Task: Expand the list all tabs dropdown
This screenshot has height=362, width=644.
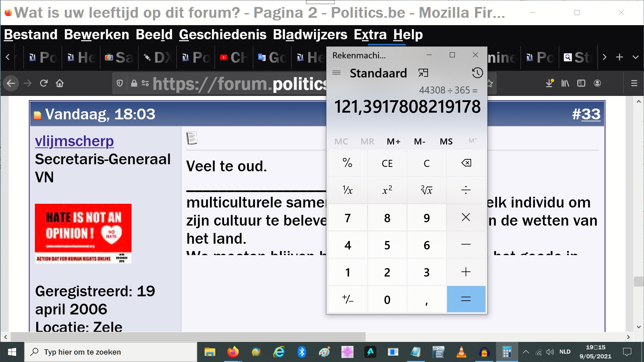Action: [x=635, y=57]
